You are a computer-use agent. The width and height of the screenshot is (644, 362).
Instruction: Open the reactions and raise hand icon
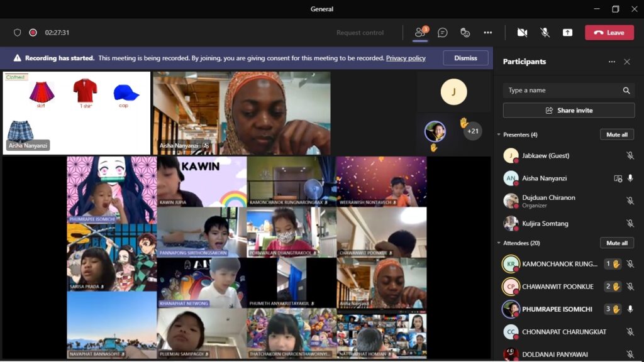click(465, 33)
